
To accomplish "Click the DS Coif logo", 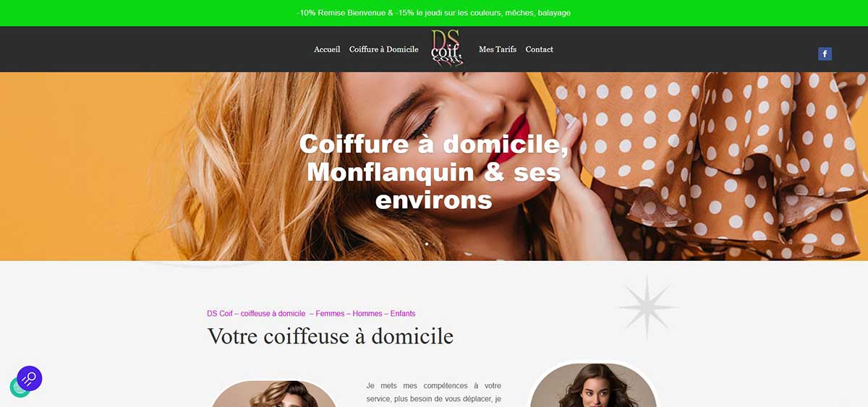I will tap(447, 48).
